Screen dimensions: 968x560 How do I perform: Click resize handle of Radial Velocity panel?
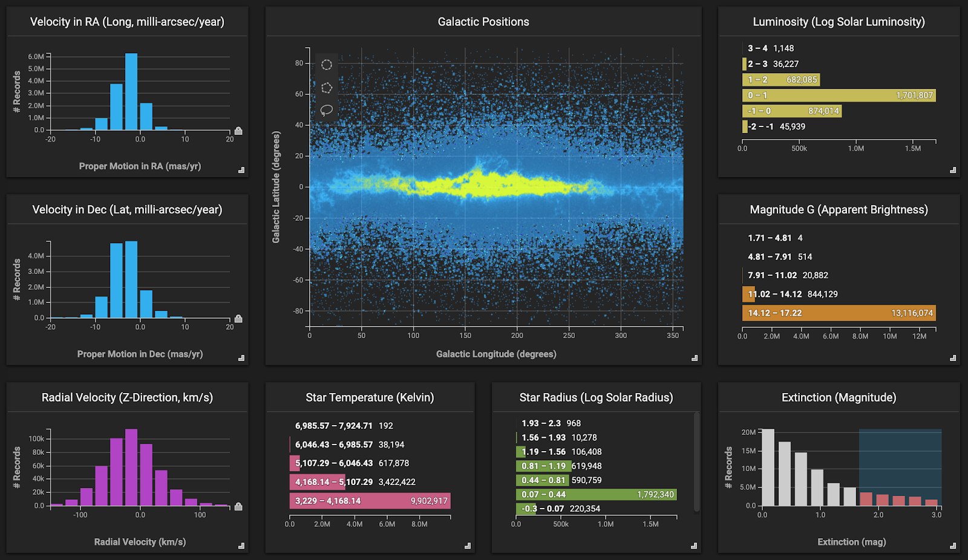point(241,546)
